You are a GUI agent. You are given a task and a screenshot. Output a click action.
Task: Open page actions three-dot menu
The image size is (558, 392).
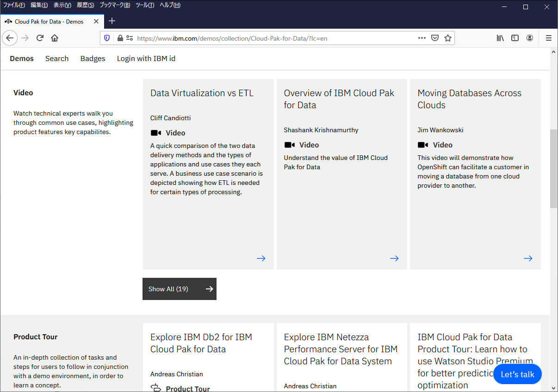click(422, 38)
